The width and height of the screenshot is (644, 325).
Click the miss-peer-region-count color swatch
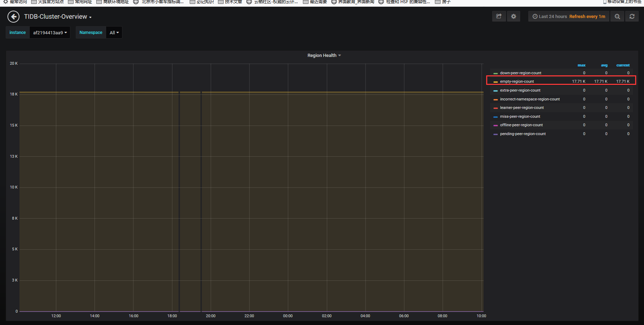495,117
